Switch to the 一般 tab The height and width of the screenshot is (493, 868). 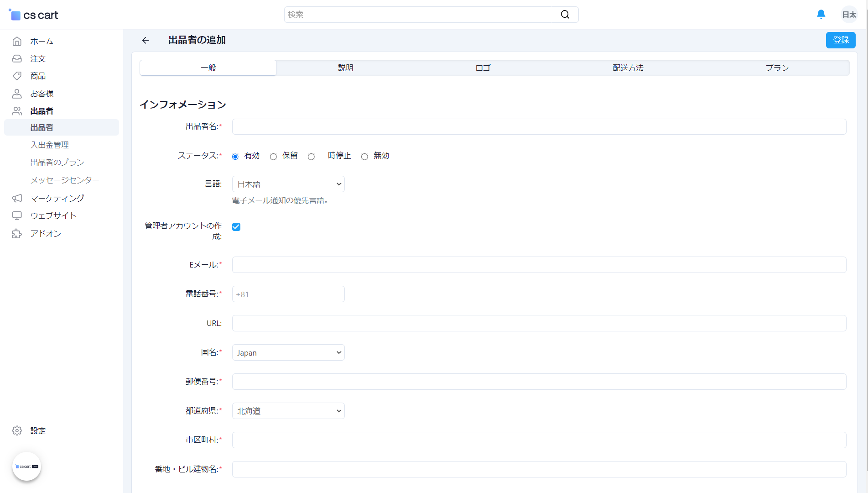point(208,68)
